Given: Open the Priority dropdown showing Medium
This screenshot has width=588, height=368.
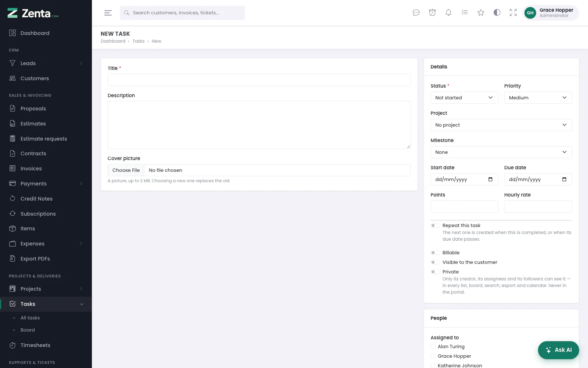Looking at the screenshot, I should [x=538, y=98].
